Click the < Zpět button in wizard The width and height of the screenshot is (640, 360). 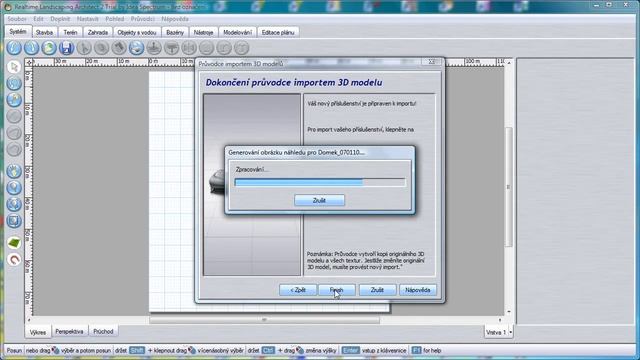point(298,290)
